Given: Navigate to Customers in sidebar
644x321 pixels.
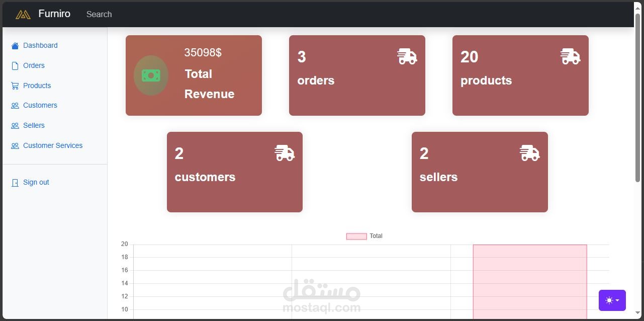Looking at the screenshot, I should [40, 105].
